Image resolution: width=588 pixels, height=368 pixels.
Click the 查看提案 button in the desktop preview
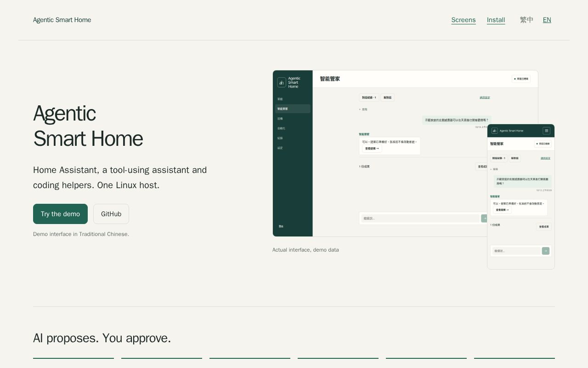tap(372, 149)
